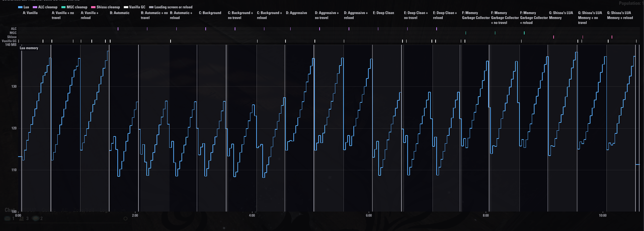Click the C: Background + no travel header
This screenshot has height=231, width=644.
click(x=240, y=15)
